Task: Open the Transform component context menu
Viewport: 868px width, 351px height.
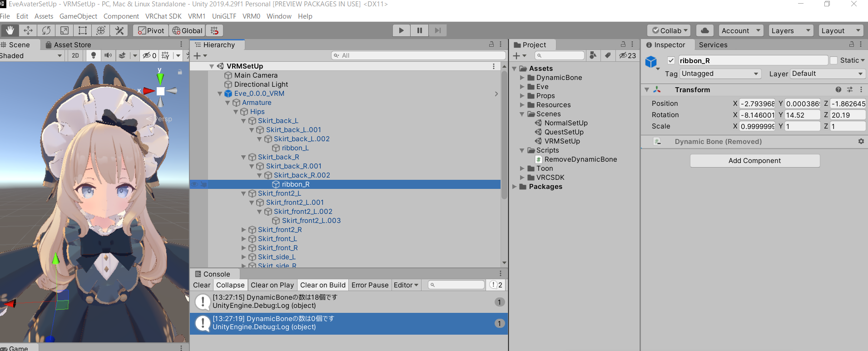Action: [861, 89]
